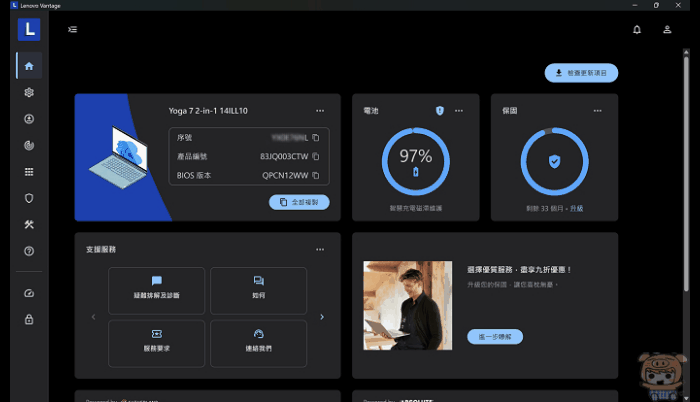Click the Yoga 7 2-in-1 14ILL10 title
Viewport: 700px width, 402px height.
pyautogui.click(x=208, y=111)
